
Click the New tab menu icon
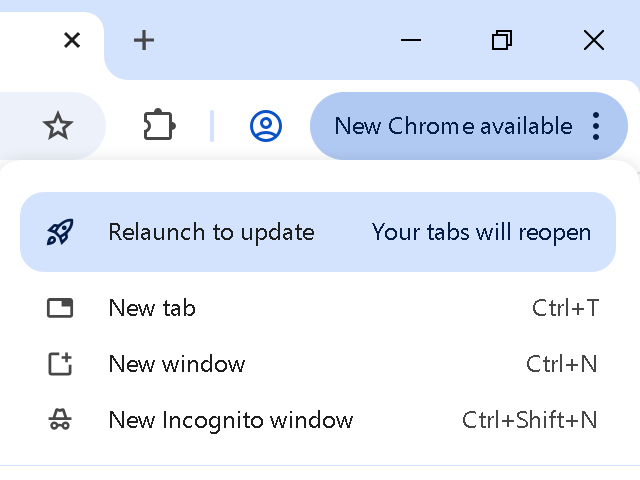pyautogui.click(x=60, y=308)
